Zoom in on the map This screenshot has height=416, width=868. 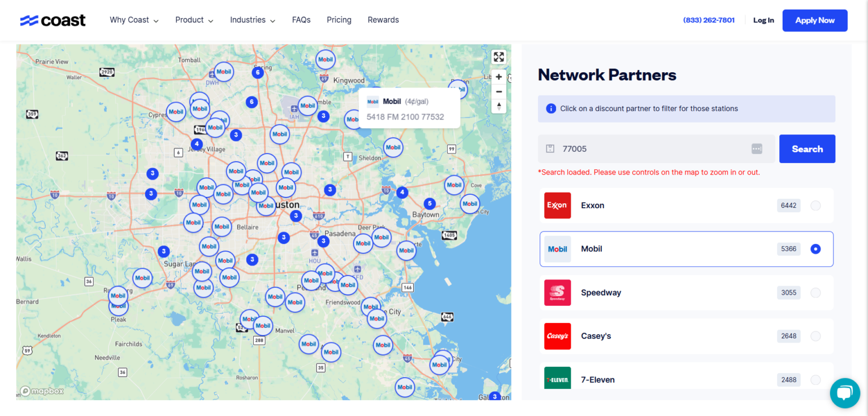[x=498, y=77]
